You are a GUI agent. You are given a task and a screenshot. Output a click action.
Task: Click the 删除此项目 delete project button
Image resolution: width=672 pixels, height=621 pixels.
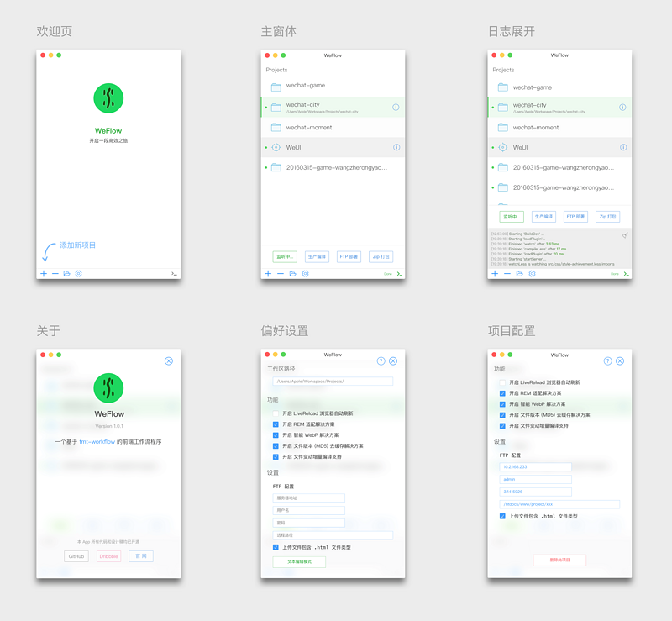coord(559,560)
